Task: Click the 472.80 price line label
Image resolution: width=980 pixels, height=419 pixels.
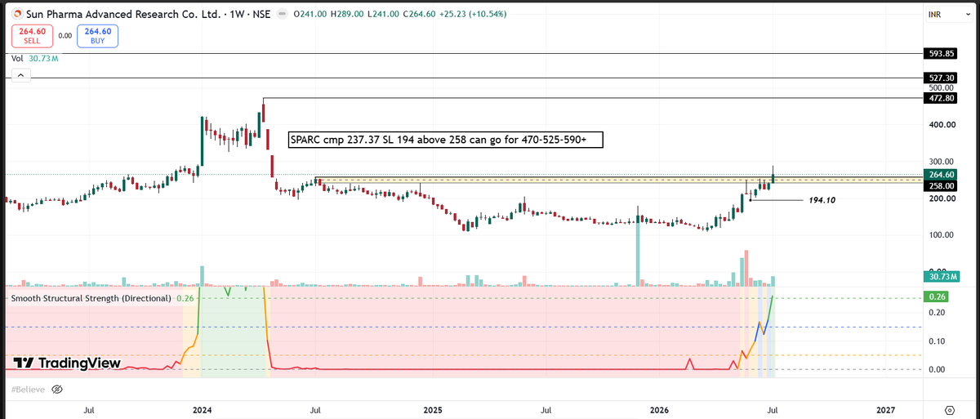Action: (942, 98)
